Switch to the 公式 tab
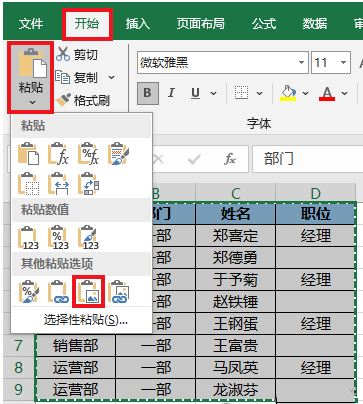 [x=264, y=24]
